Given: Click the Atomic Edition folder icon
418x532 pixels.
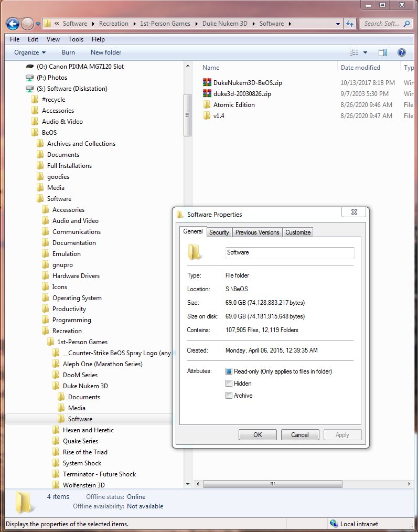Looking at the screenshot, I should click(207, 104).
